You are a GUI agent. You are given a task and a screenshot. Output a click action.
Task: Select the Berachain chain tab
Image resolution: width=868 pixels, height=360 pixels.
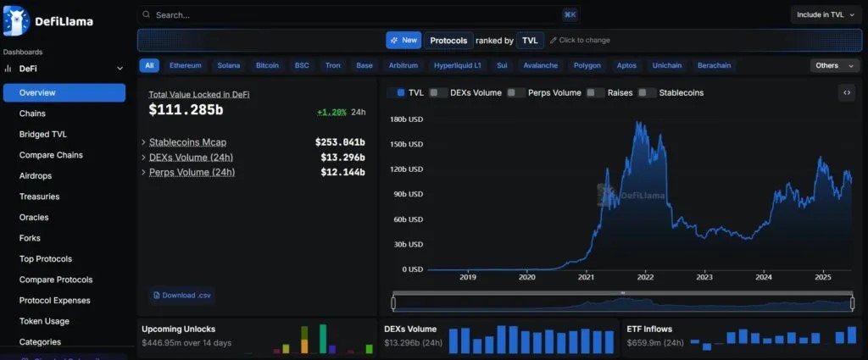coord(714,65)
